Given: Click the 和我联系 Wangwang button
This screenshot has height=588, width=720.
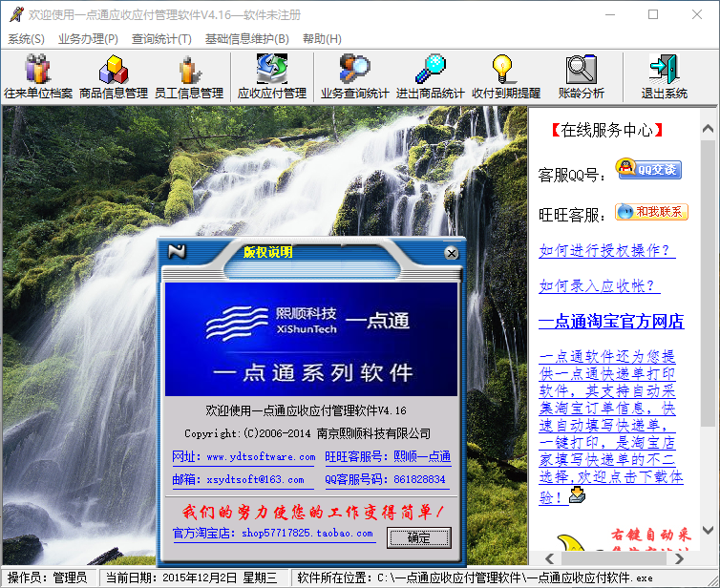Looking at the screenshot, I should 651,212.
